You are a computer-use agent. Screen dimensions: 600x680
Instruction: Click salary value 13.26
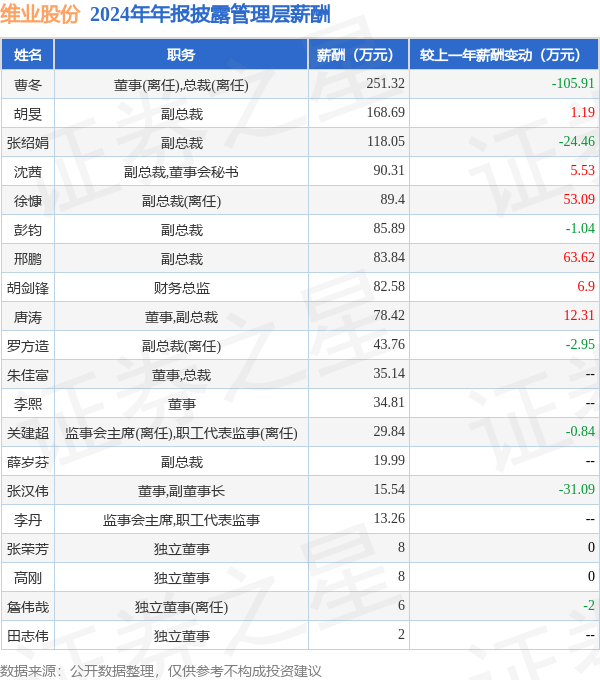point(389,519)
